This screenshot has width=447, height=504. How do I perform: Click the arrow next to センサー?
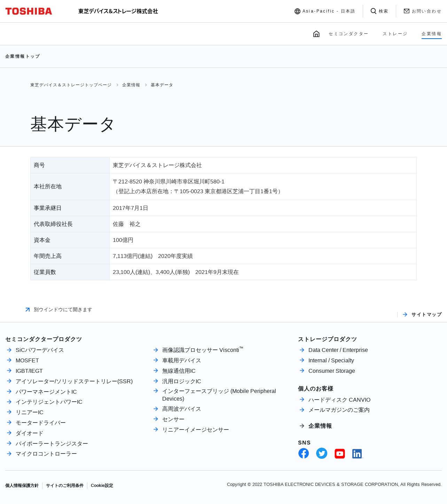coord(156,419)
